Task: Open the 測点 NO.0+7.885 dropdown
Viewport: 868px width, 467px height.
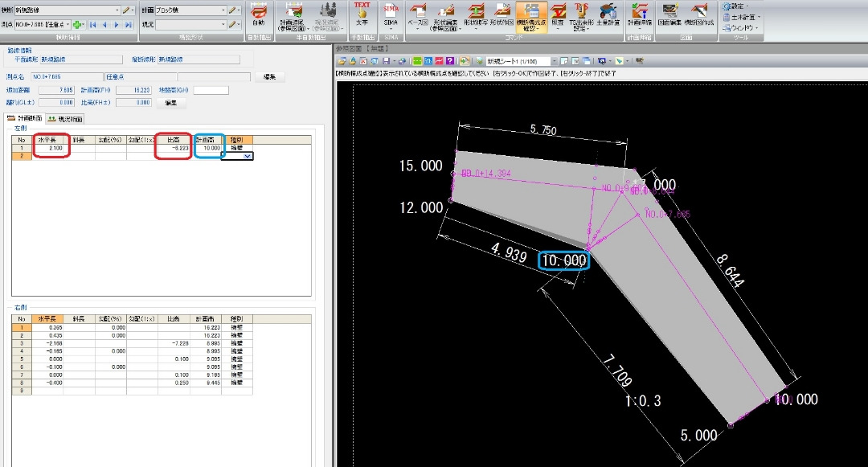Action: 68,25
